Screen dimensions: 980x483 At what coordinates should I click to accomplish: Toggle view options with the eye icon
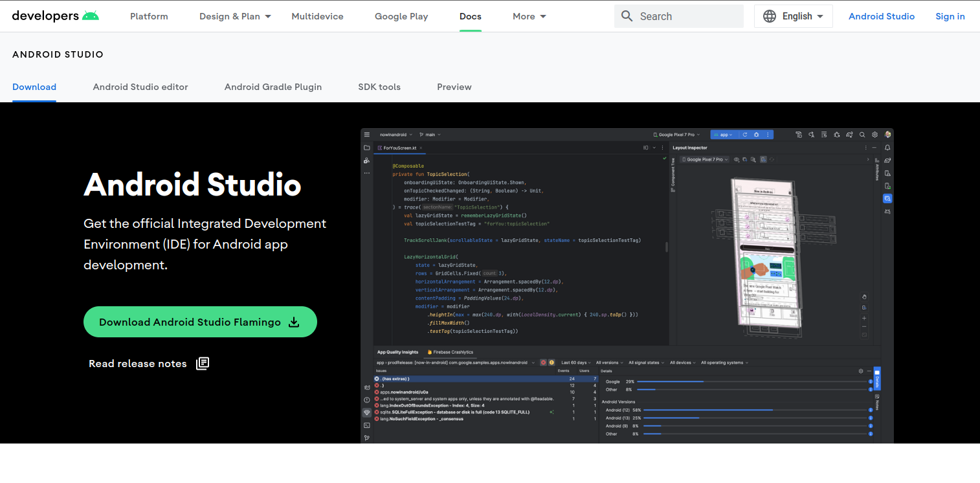tap(737, 159)
